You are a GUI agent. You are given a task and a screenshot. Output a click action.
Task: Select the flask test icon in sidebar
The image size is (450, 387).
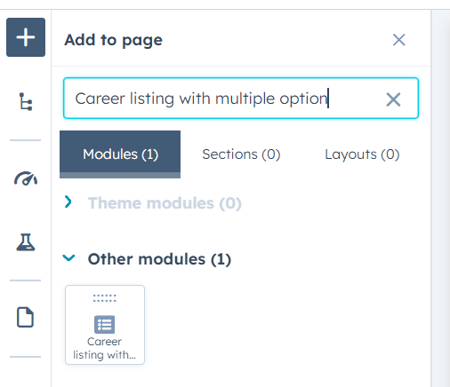[26, 242]
